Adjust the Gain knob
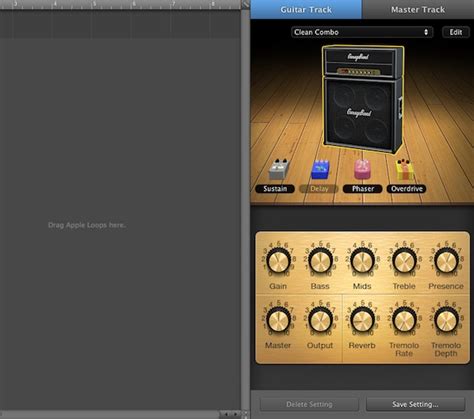This screenshot has width=474, height=419. [278, 261]
